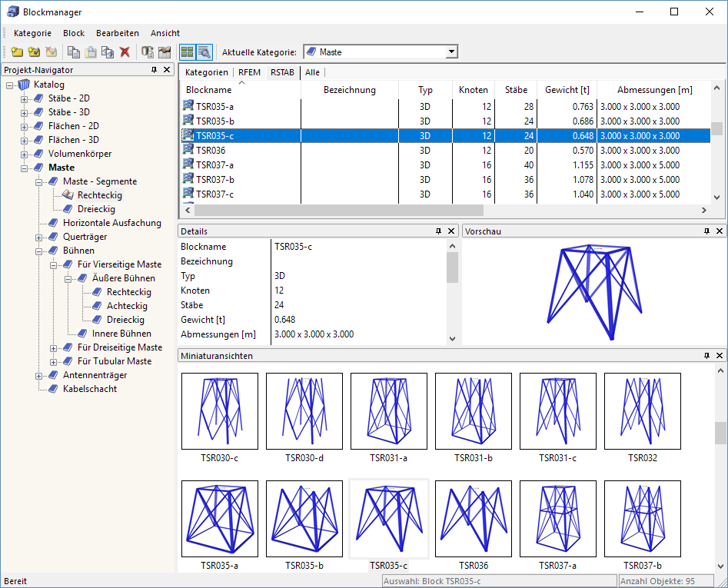Click the copy block toolbar icon
This screenshot has width=728, height=588.
tap(73, 52)
